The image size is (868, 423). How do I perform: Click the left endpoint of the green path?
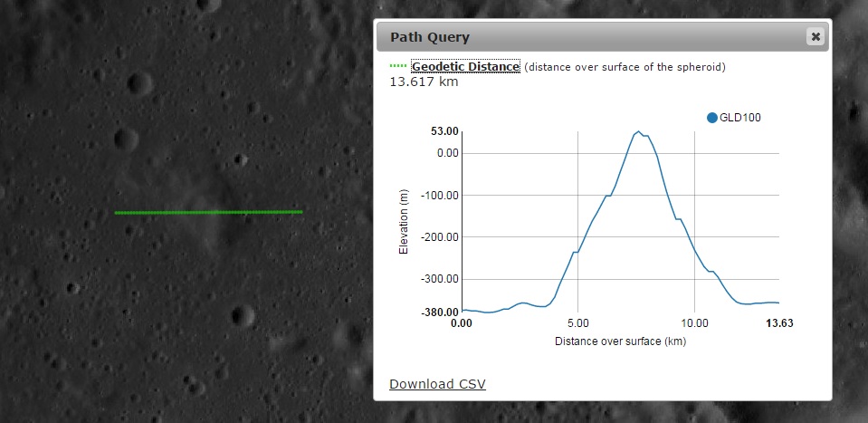tap(116, 213)
